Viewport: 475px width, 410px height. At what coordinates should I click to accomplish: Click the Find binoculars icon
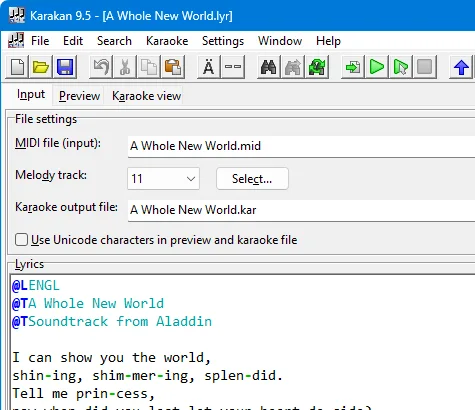coord(268,67)
